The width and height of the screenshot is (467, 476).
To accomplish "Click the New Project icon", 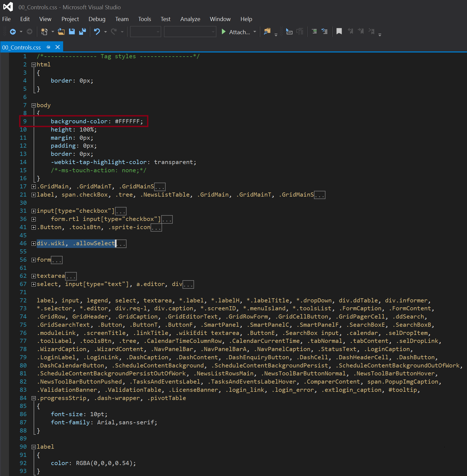I will 44,32.
